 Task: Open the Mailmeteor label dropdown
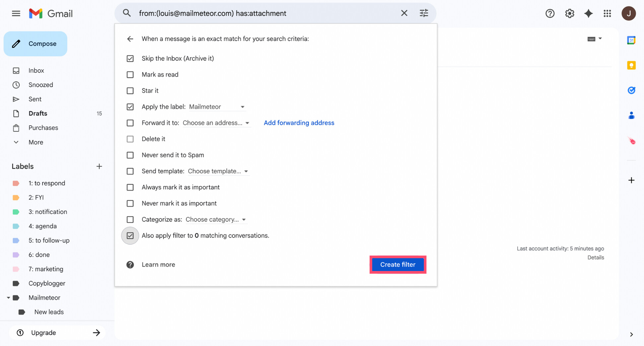pos(243,106)
